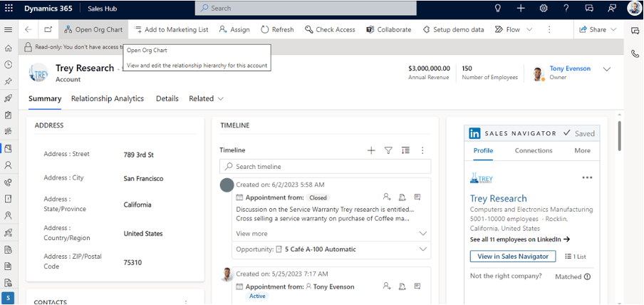Click View in Sales Navigator button
This screenshot has width=644, height=305.
513,257
